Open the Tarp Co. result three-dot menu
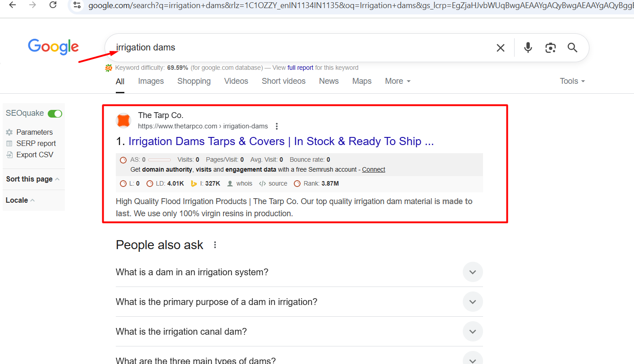Screen dimensions: 634x364 click(x=277, y=126)
